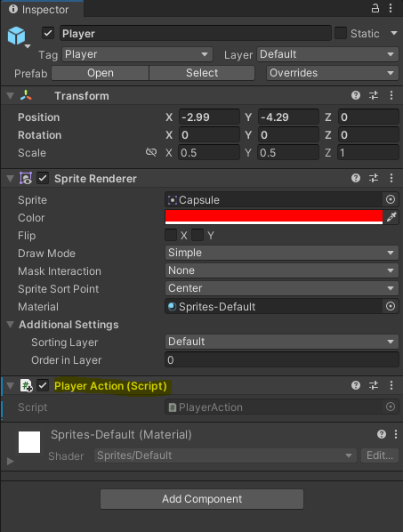Viewport: 403px width, 532px height.
Task: Click the Order in Layer field
Action: (281, 359)
